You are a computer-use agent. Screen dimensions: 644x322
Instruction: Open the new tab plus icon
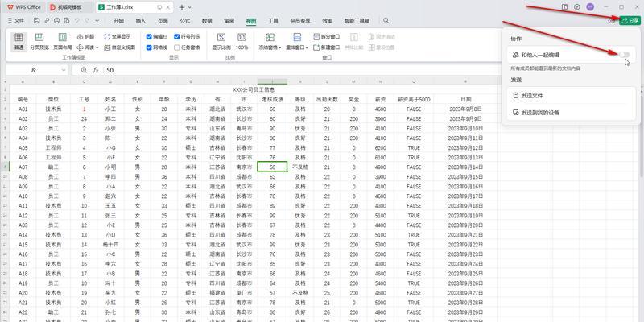point(182,7)
